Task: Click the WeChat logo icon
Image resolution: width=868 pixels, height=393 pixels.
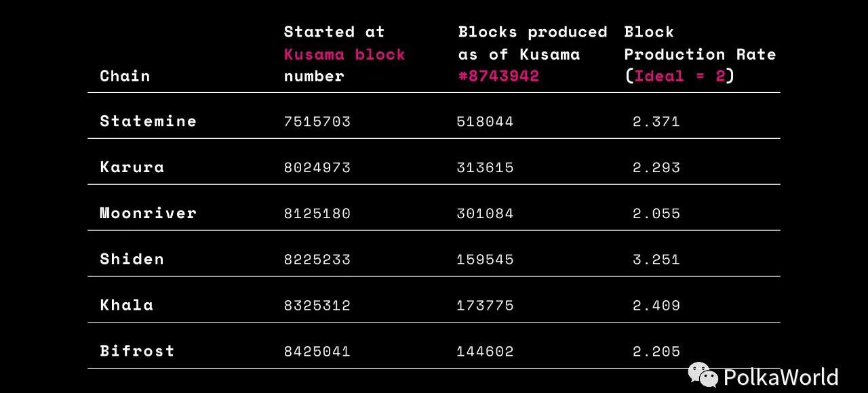Action: pos(703,375)
